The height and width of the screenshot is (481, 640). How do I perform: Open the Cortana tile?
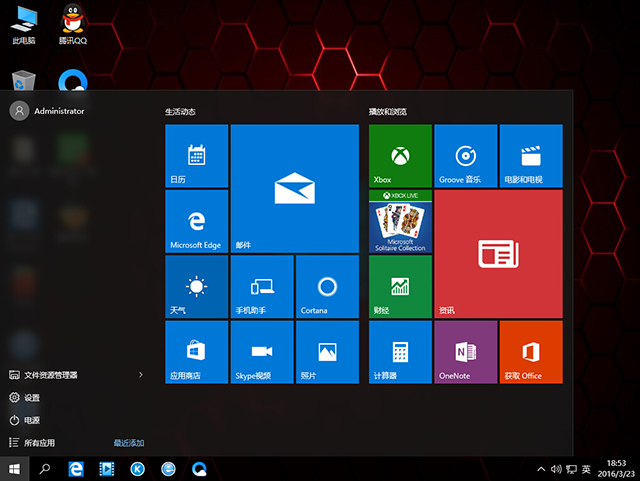pyautogui.click(x=326, y=286)
